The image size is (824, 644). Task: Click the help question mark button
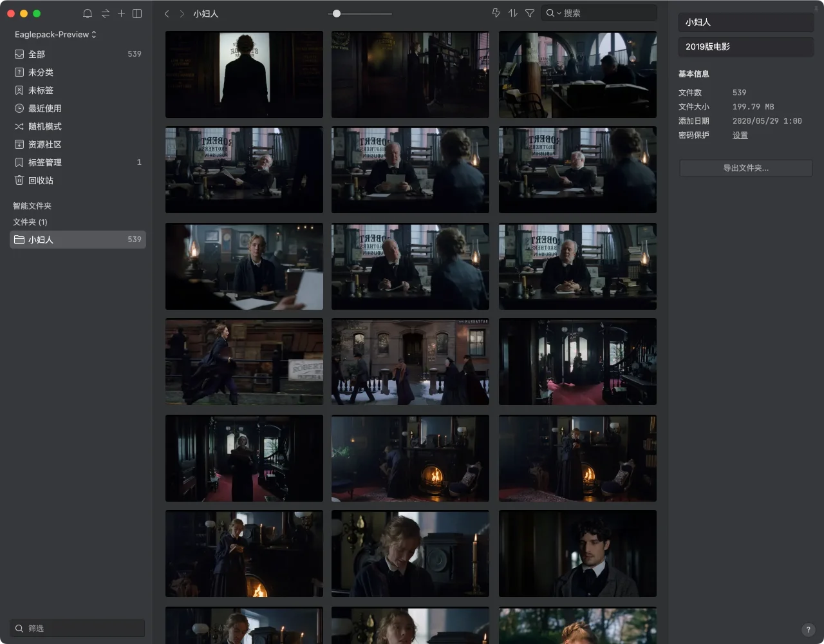808,630
